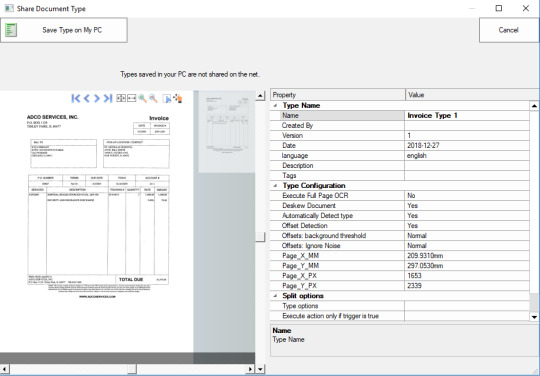Image resolution: width=540 pixels, height=376 pixels.
Task: Click the fit-width icon in the viewer toolbar
Action: [132, 98]
